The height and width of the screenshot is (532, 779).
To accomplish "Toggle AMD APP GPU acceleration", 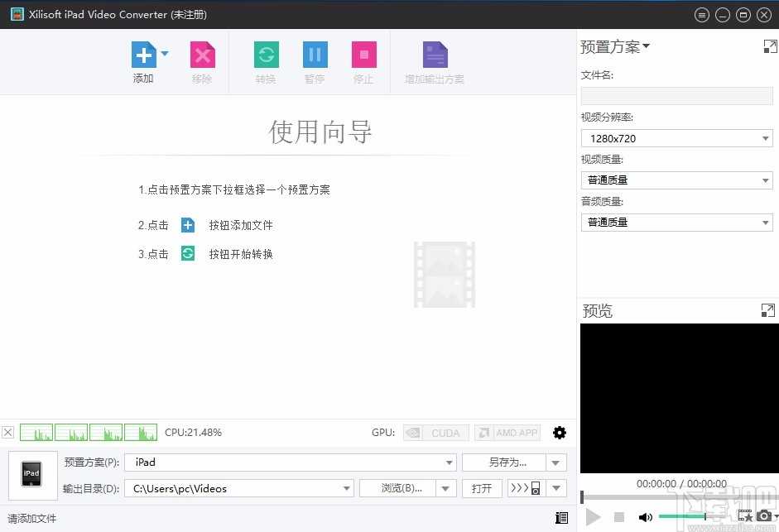I will 507,433.
